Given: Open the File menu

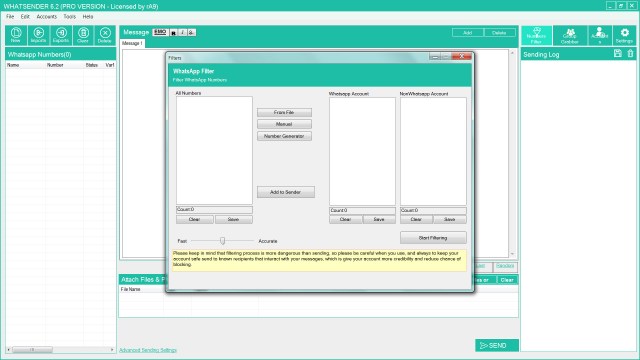Looking at the screenshot, I should pyautogui.click(x=10, y=17).
